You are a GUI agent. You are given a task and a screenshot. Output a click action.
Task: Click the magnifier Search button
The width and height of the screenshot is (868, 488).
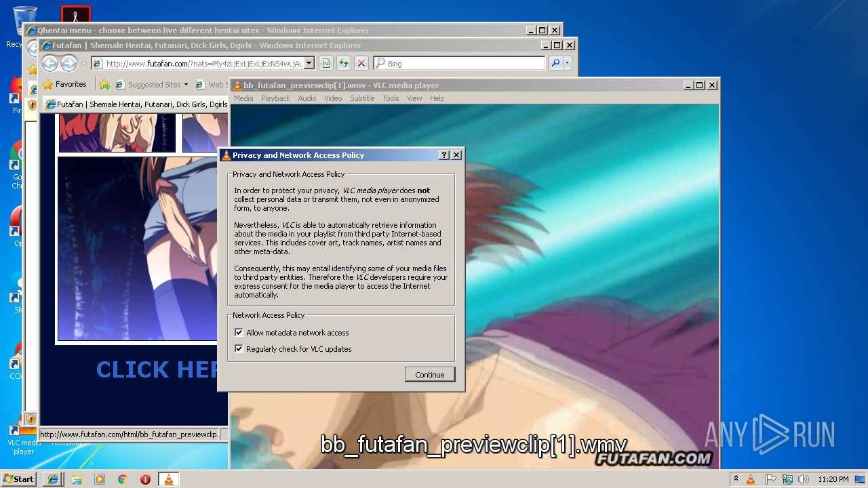click(555, 64)
